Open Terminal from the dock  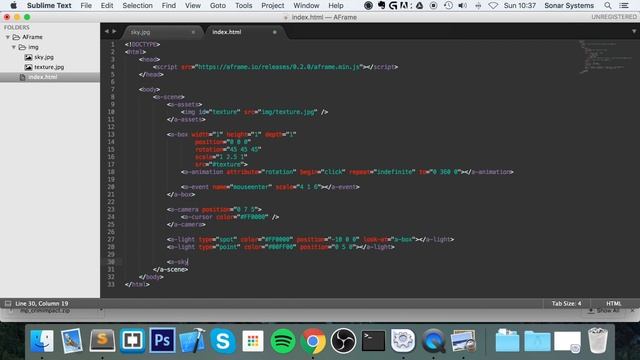[x=373, y=341]
